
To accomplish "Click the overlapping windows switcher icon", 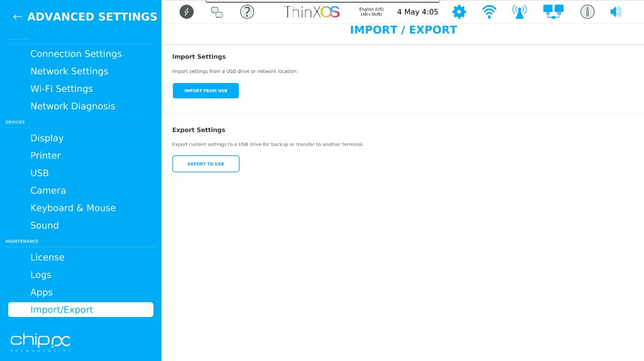I will pos(217,13).
